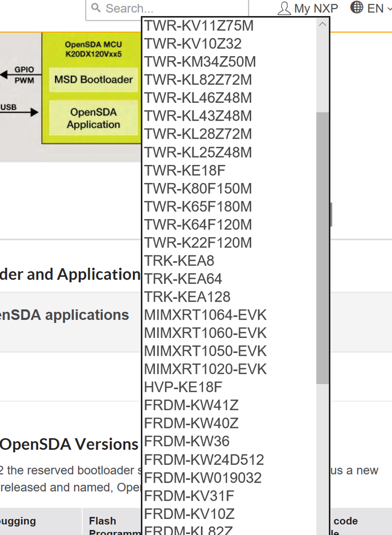Select FRDM-KW24D512 option
Image resolution: width=392 pixels, height=535 pixels.
click(x=204, y=459)
